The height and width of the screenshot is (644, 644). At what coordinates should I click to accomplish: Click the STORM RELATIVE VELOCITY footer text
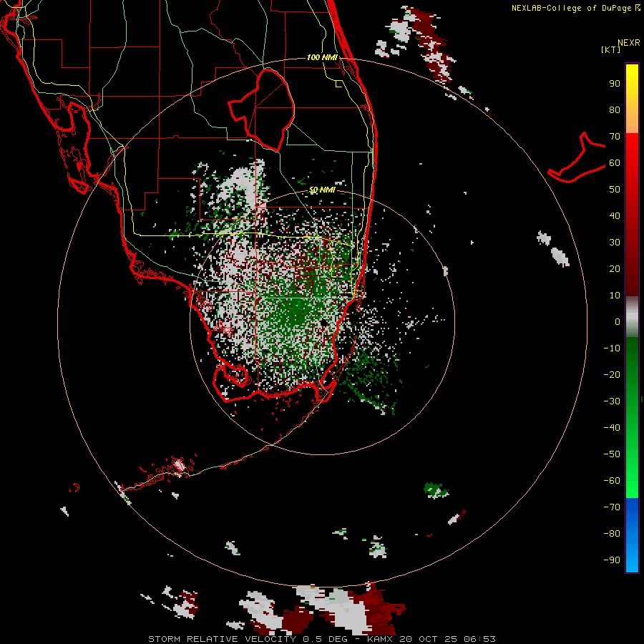[222, 639]
